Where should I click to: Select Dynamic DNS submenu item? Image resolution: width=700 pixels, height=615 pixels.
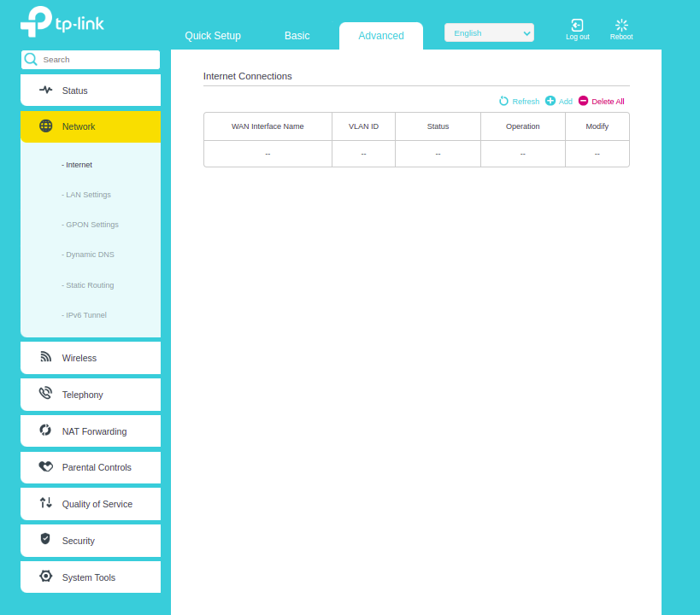[89, 255]
